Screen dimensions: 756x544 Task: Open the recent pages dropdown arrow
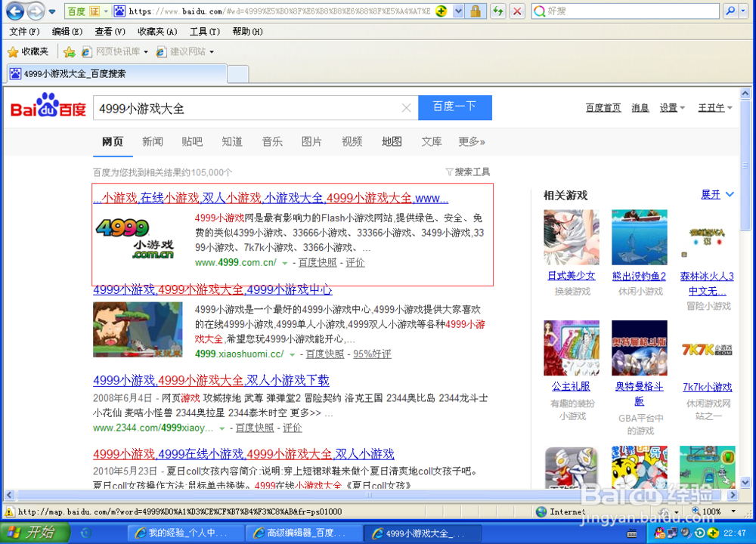(52, 11)
